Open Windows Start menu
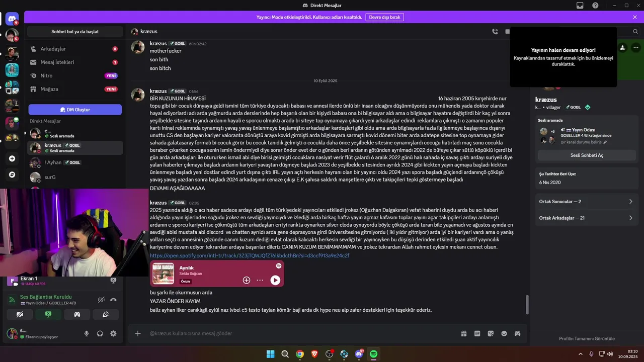Viewport: 644px width, 362px height. [270, 354]
